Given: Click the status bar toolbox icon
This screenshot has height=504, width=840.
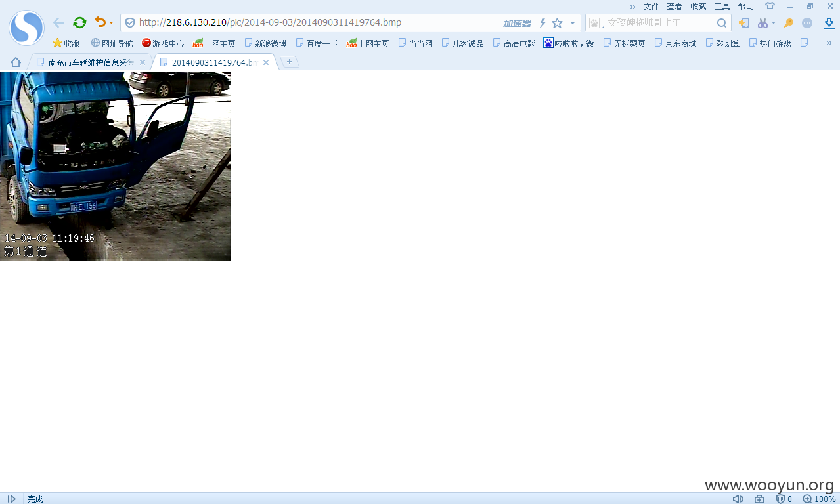Looking at the screenshot, I should pyautogui.click(x=759, y=499).
